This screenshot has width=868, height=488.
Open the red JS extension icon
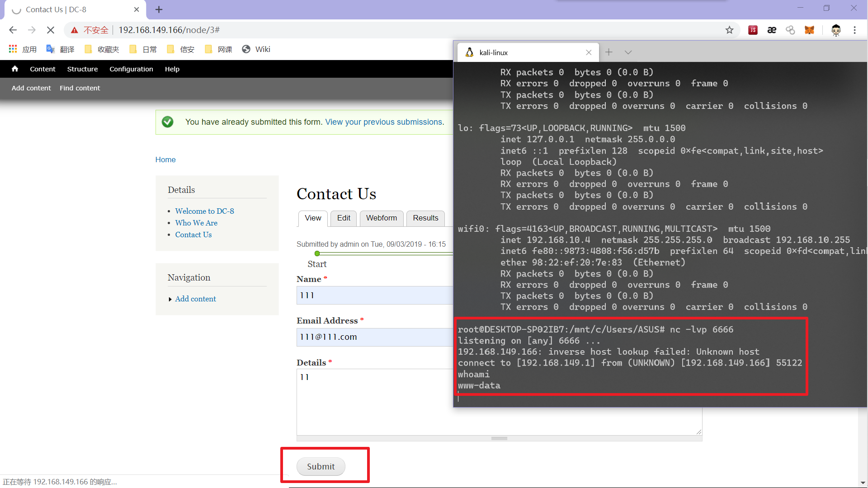[x=753, y=30]
